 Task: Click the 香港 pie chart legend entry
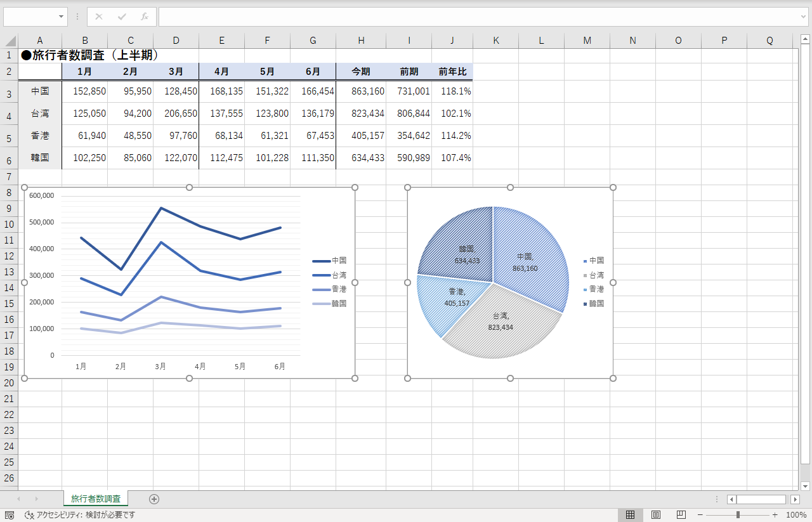pyautogui.click(x=593, y=289)
